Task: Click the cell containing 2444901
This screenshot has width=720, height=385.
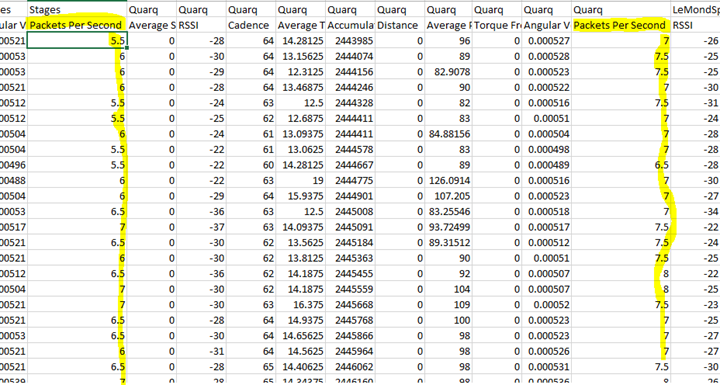Action: 350,196
